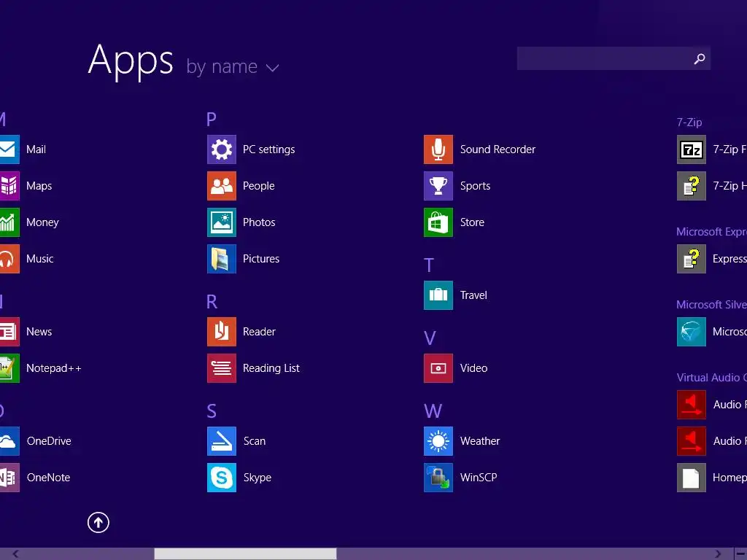The width and height of the screenshot is (747, 560).
Task: Open the 7z File Manager icon
Action: (692, 149)
